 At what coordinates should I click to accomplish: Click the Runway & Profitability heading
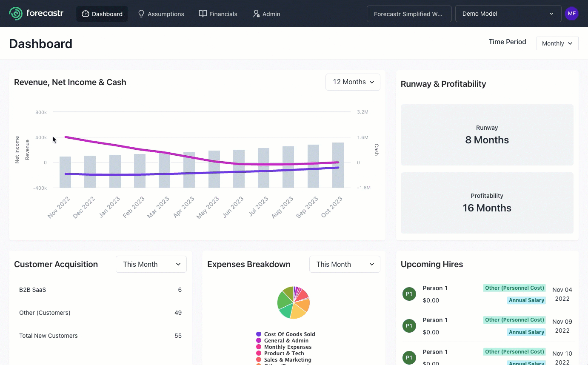pos(443,84)
